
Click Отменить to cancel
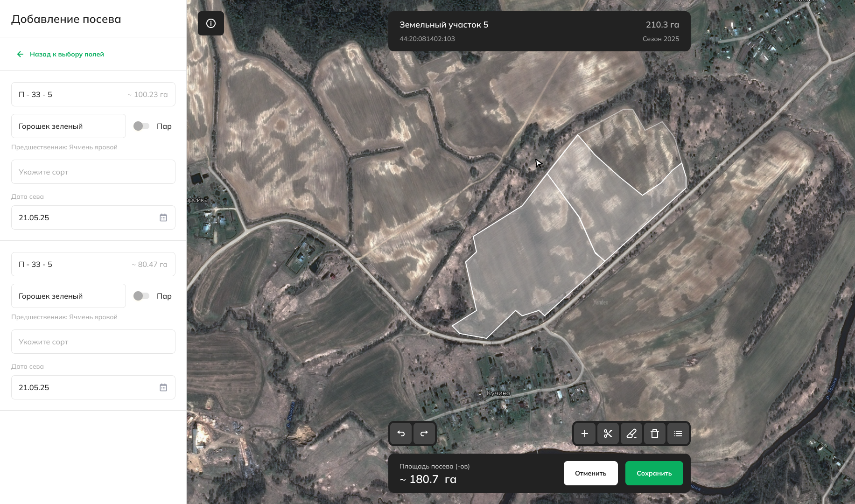click(591, 473)
